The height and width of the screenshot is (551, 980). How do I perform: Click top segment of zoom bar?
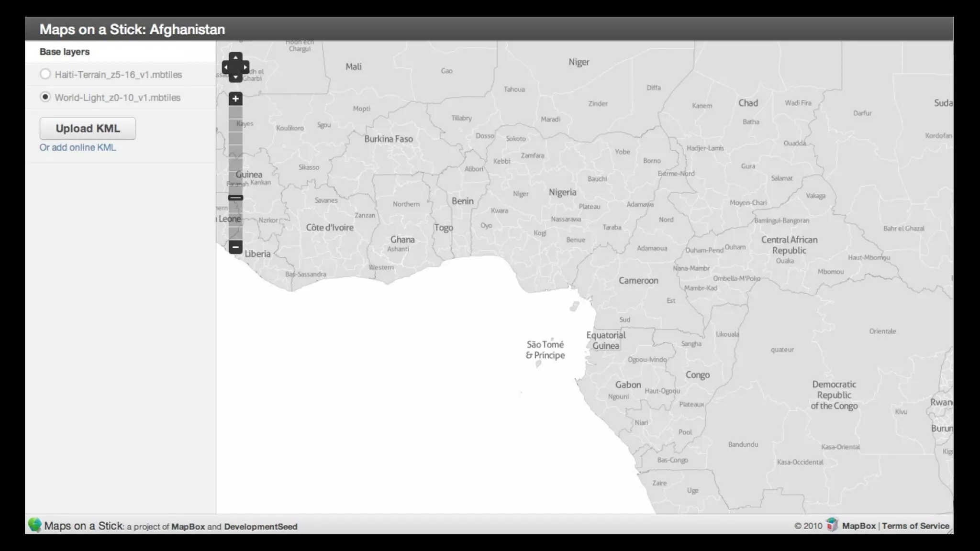click(235, 113)
